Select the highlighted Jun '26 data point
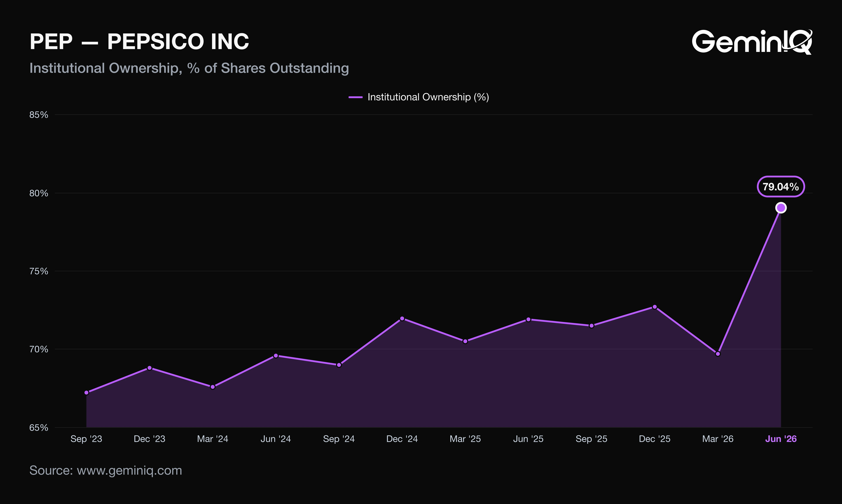 click(x=781, y=208)
